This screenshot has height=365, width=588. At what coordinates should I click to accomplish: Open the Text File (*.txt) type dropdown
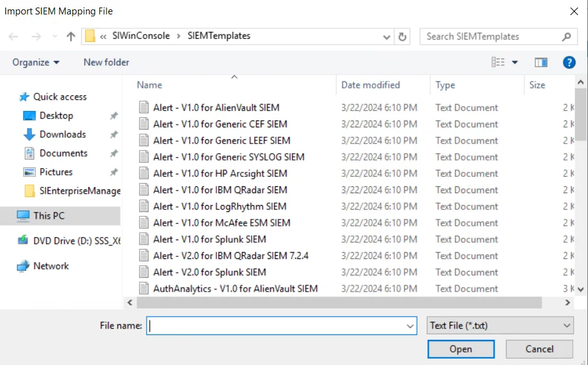click(500, 325)
